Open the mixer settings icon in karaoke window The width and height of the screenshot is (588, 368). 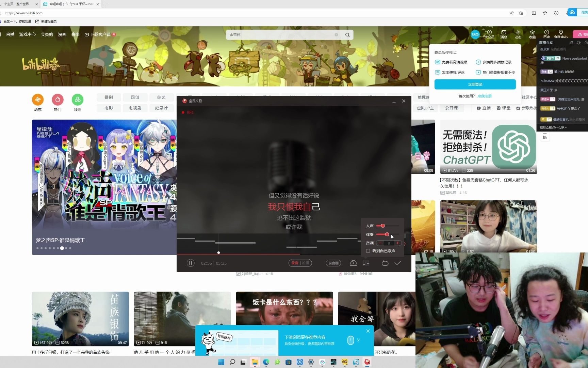point(366,263)
